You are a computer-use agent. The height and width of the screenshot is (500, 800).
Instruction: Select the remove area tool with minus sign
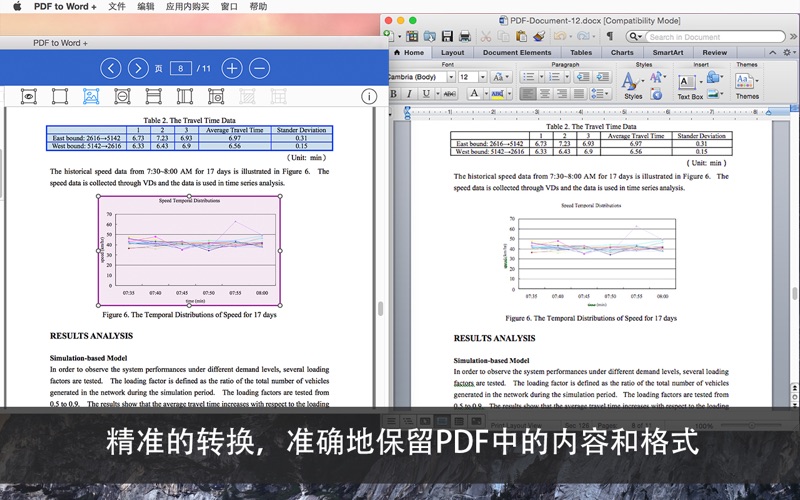coord(122,96)
